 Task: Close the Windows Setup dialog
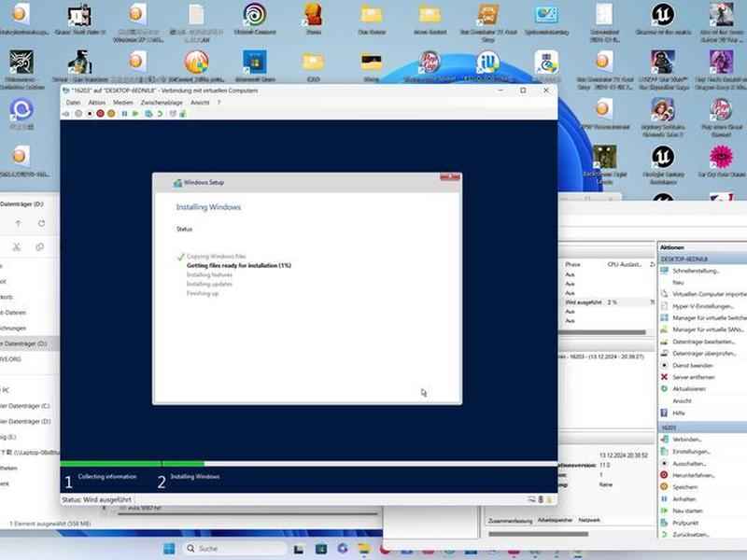(x=450, y=177)
